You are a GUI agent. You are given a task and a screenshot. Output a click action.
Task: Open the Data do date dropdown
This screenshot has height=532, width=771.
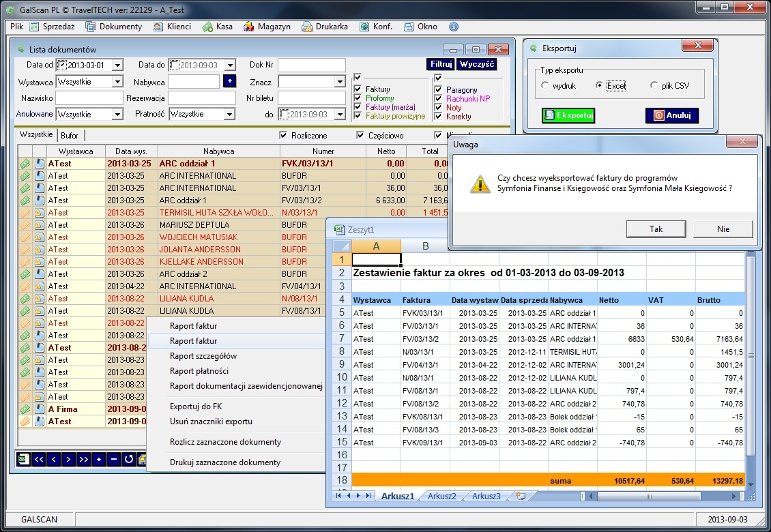[x=230, y=65]
